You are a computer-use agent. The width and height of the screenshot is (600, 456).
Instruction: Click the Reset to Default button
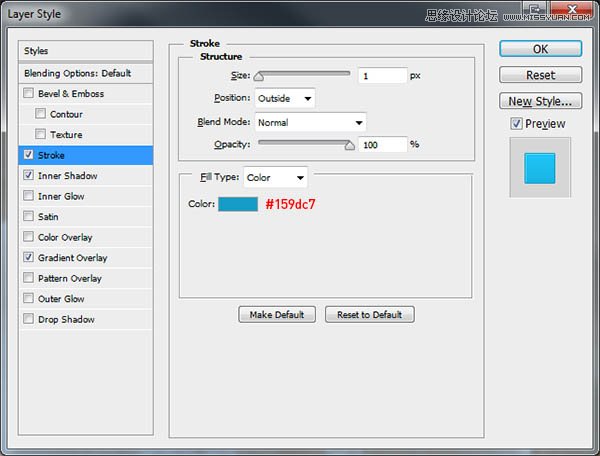370,314
